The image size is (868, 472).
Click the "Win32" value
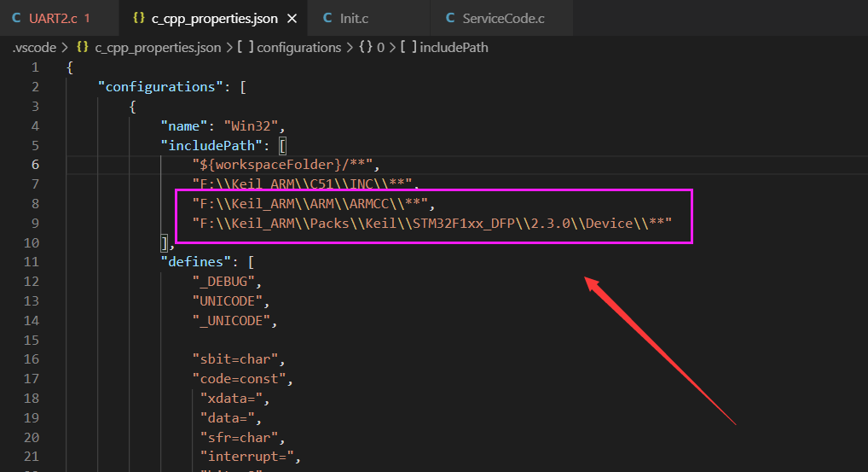pyautogui.click(x=251, y=125)
